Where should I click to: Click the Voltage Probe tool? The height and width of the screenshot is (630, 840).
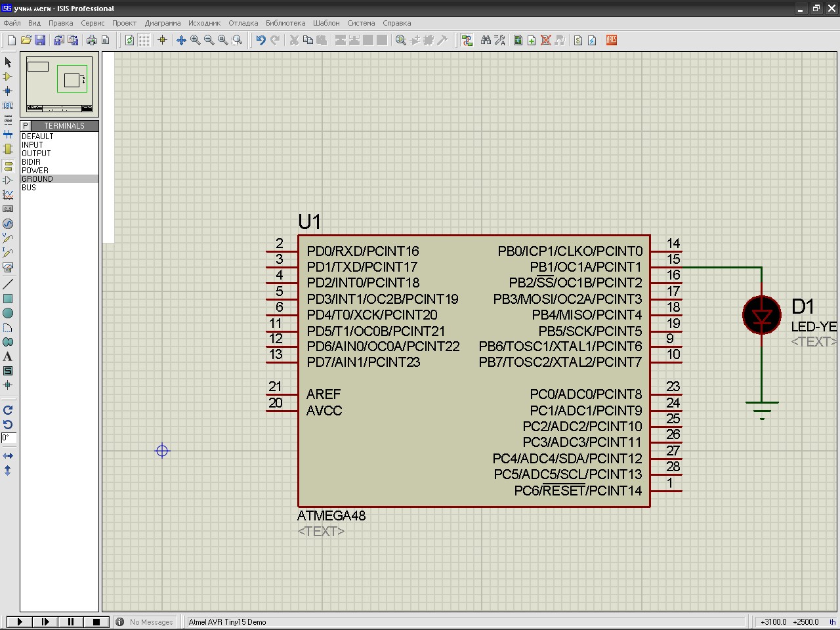[x=8, y=238]
